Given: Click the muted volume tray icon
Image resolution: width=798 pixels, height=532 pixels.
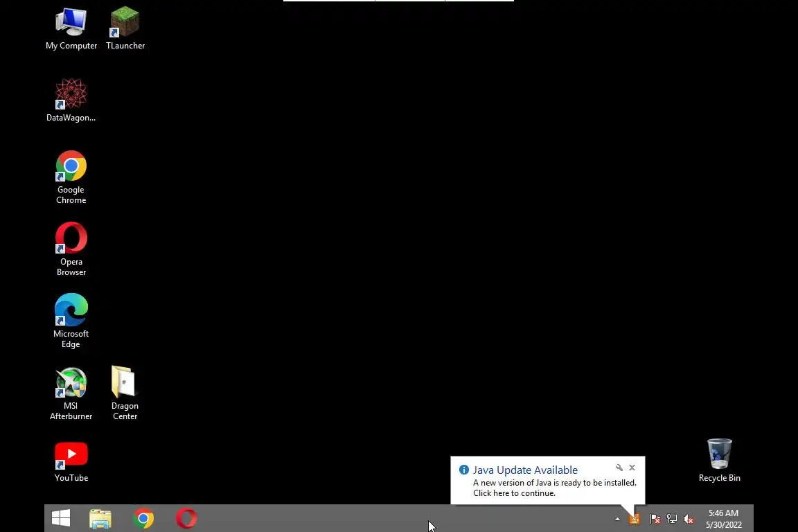Looking at the screenshot, I should [x=689, y=520].
